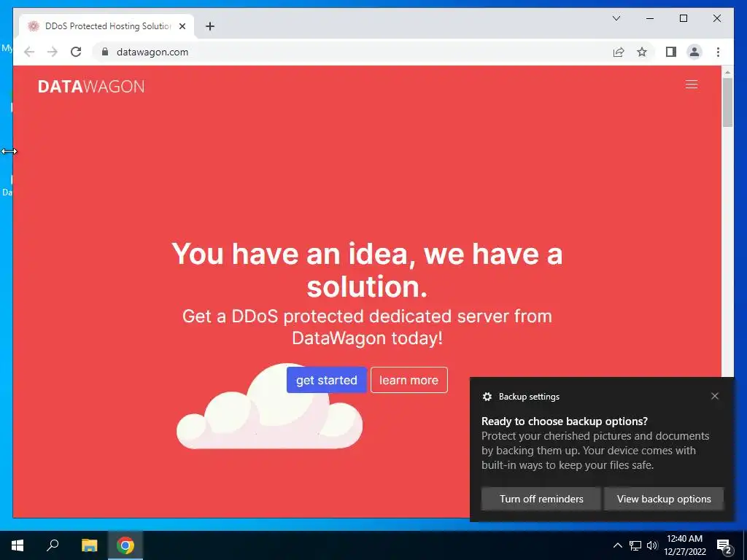
Task: Click the tab's DataWagon favicon
Action: 33,26
